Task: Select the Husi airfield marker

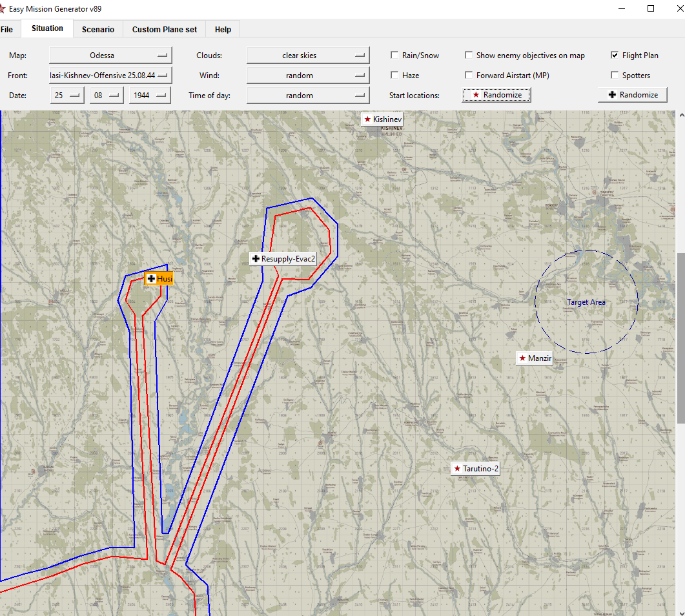Action: pos(159,278)
